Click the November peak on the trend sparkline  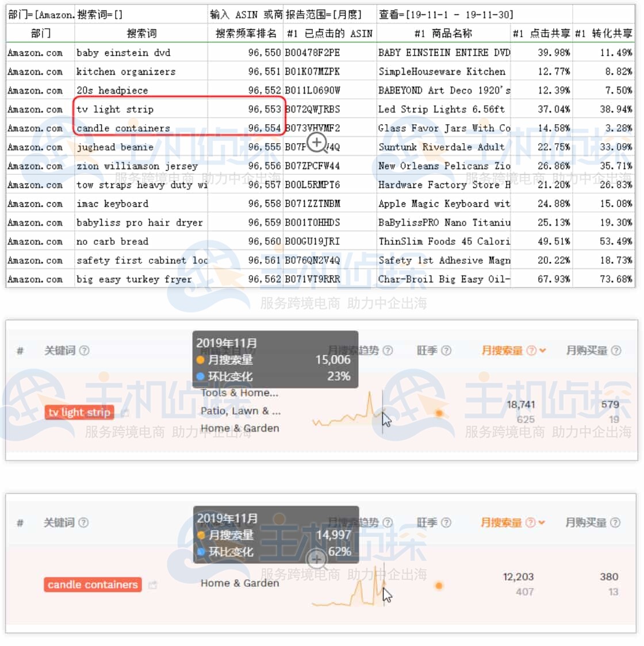(371, 396)
